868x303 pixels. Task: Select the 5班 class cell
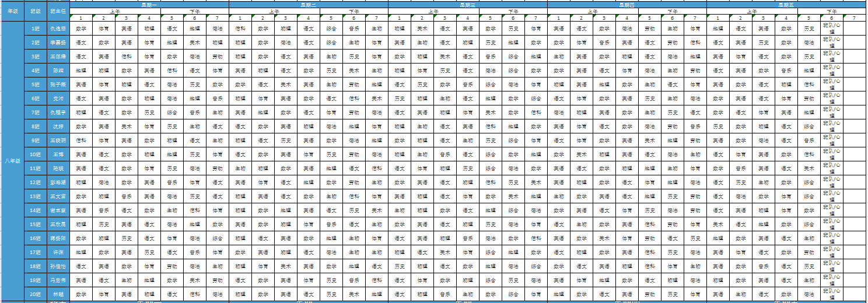[x=35, y=84]
